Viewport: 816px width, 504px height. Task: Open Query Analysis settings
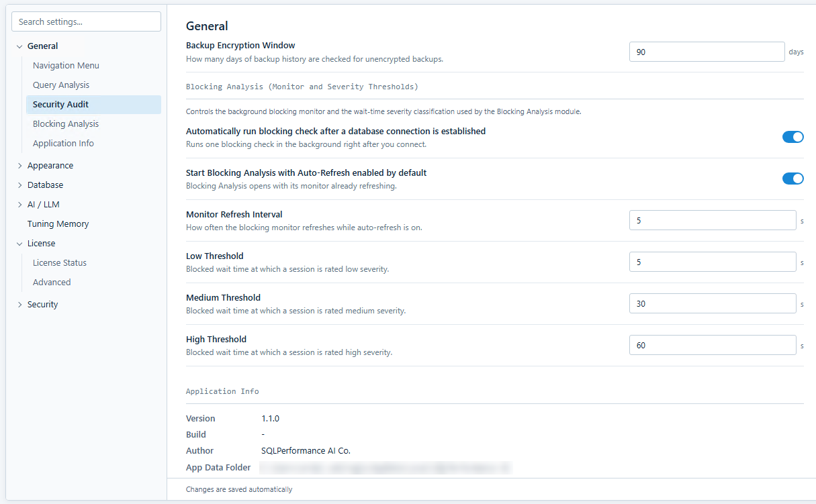(x=61, y=85)
